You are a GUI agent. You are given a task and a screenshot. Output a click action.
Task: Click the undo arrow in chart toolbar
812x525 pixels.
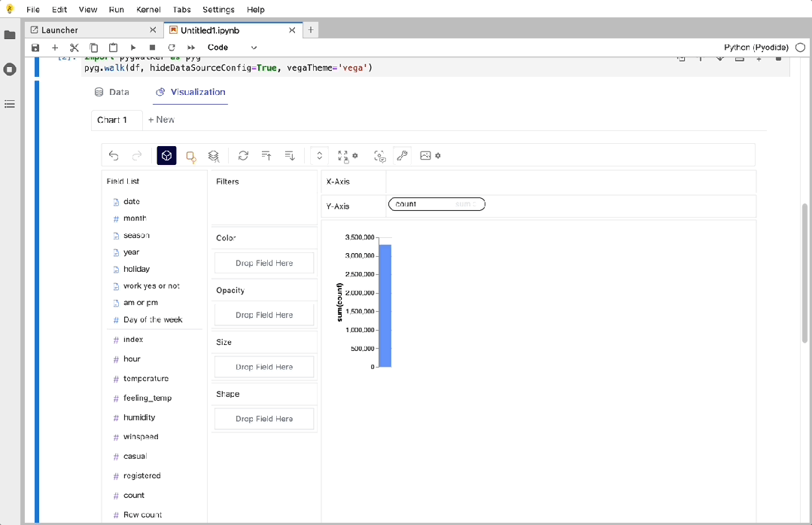tap(114, 155)
